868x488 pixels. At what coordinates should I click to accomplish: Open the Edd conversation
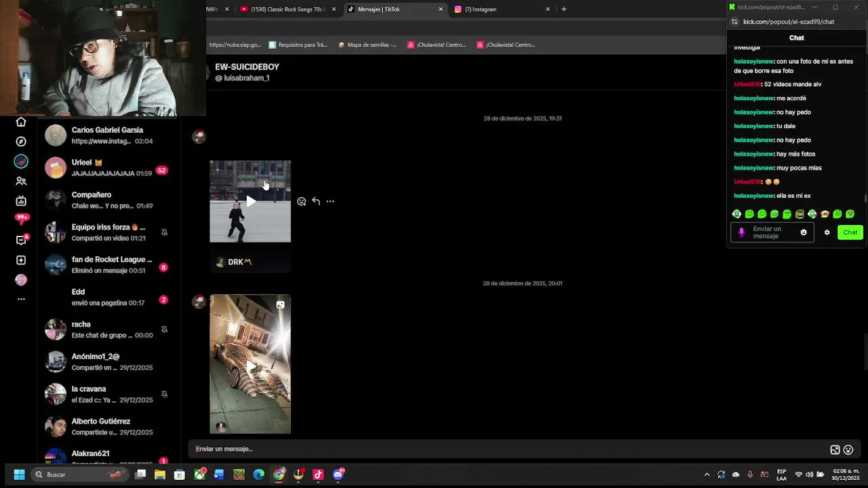coord(107,298)
